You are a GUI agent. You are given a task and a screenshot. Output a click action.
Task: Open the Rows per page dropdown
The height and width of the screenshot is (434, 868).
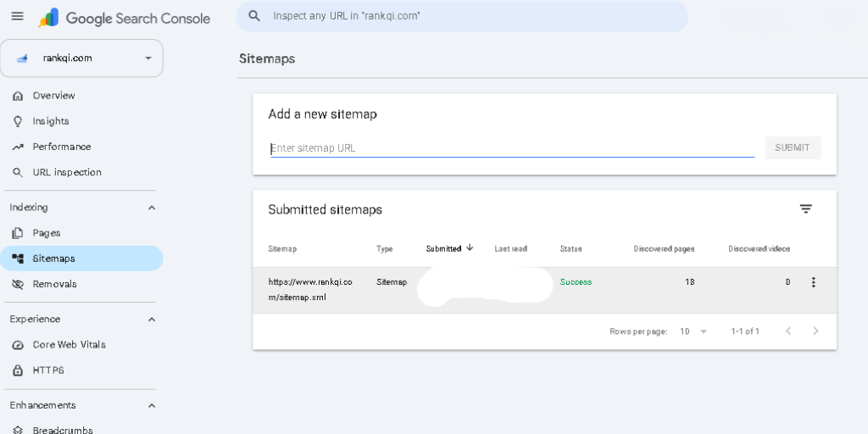coord(693,331)
